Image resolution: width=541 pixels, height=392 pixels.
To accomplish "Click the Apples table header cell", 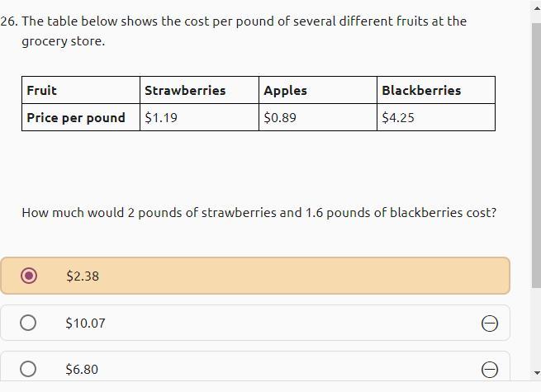I will point(285,91).
